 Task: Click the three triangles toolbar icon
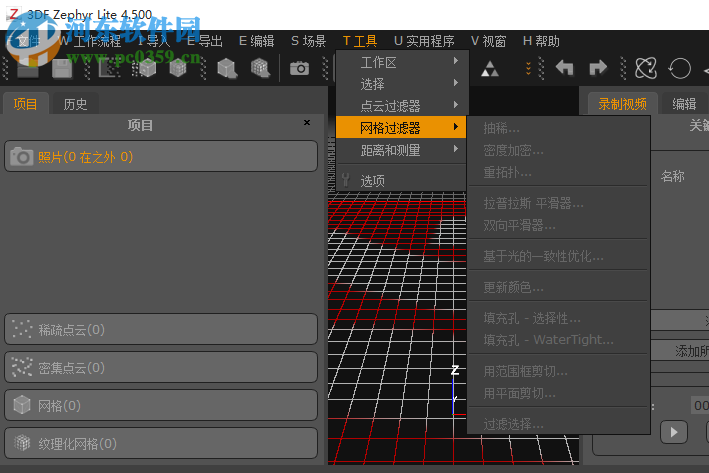(490, 69)
